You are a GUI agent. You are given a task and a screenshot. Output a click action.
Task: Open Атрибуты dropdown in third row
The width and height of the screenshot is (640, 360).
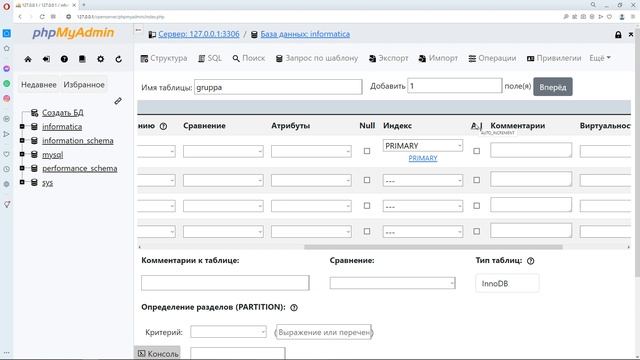[x=311, y=206]
